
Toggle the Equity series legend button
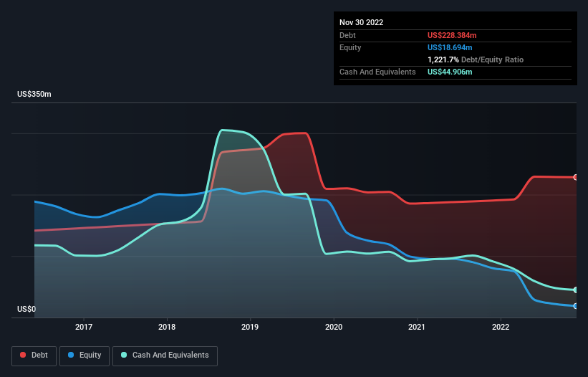tap(85, 355)
